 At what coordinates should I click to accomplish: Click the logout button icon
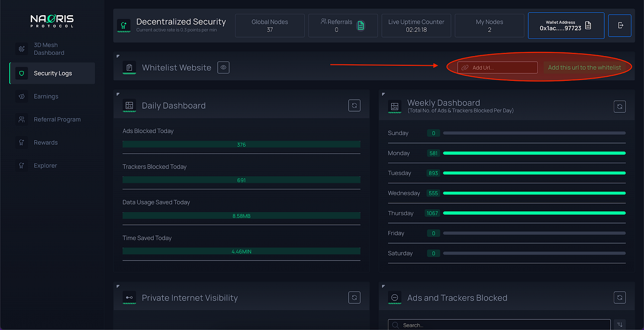tap(620, 25)
